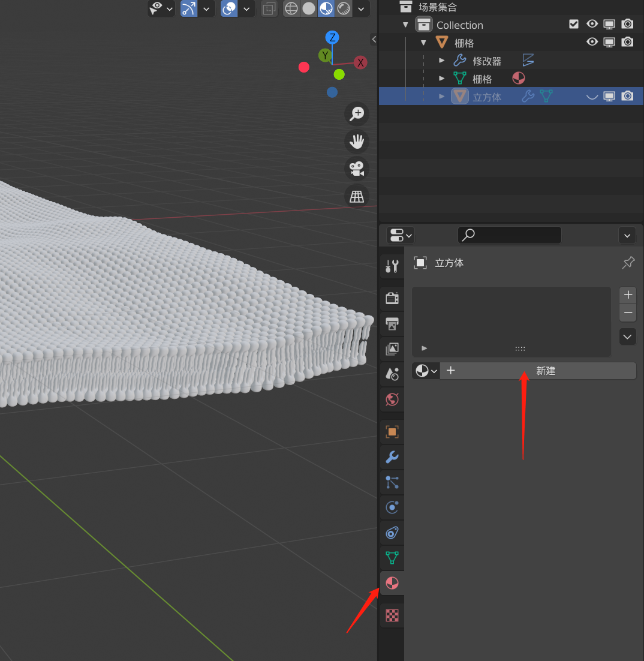Screen dimensions: 644x661
Task: Expand the 修改器 tree item
Action: tap(442, 61)
